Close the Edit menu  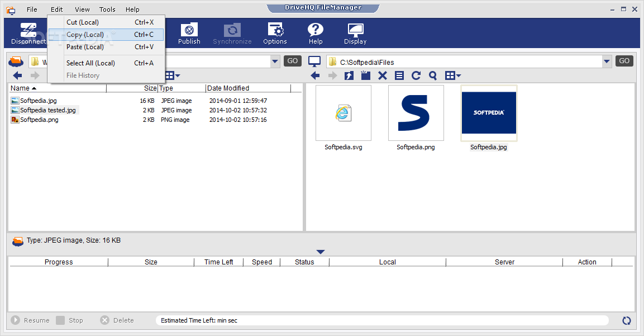(56, 10)
